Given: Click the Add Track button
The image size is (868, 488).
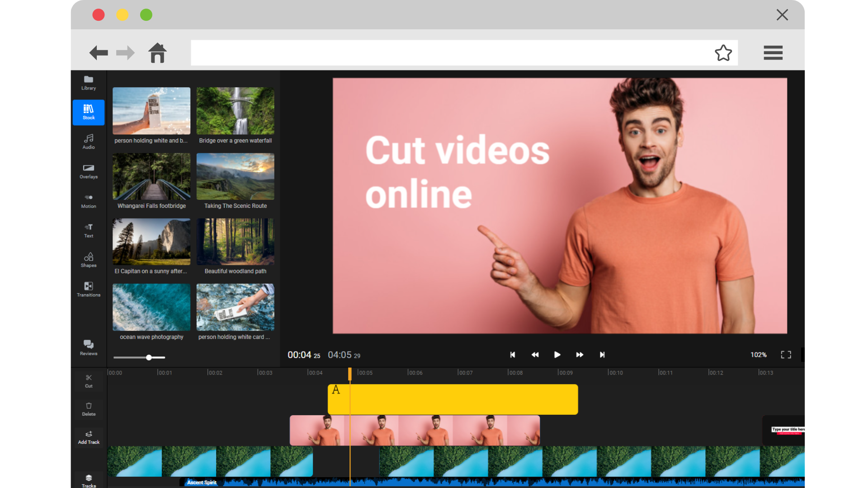Looking at the screenshot, I should tap(88, 436).
